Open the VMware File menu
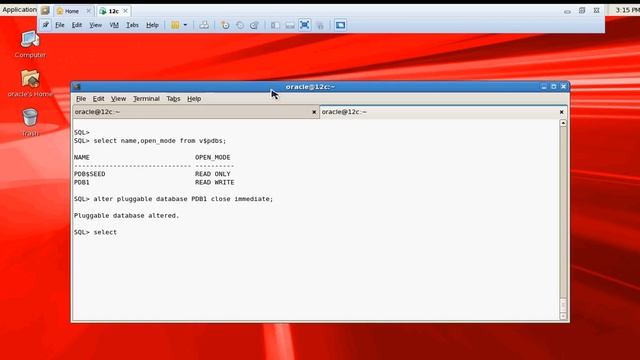 [x=60, y=25]
